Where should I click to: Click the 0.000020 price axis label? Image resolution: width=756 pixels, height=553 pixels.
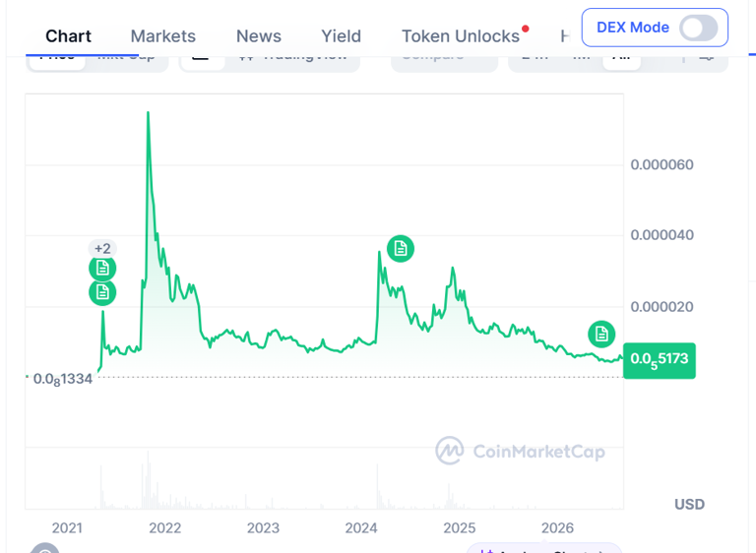point(661,307)
